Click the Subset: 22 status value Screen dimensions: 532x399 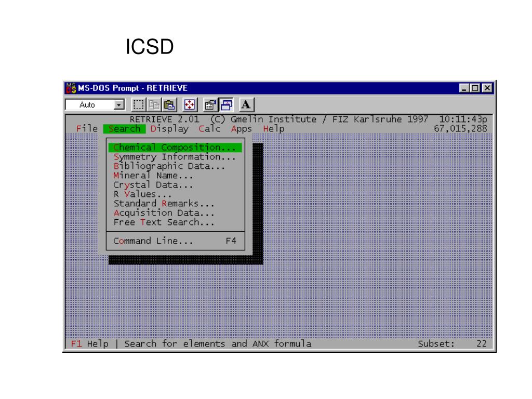453,344
